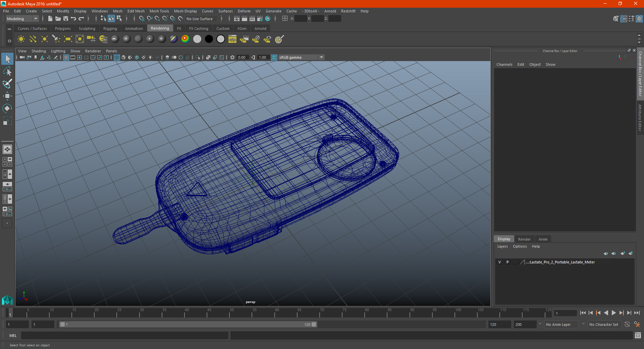This screenshot has height=349, width=644.
Task: Open the viewport Shading menu
Action: (x=39, y=51)
